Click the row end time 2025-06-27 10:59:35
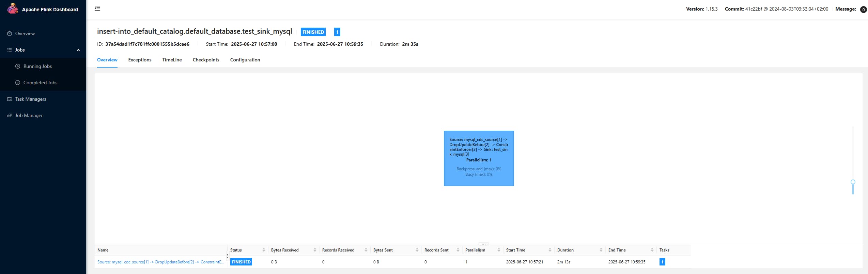Viewport: 868px width, 274px height. tap(626, 262)
